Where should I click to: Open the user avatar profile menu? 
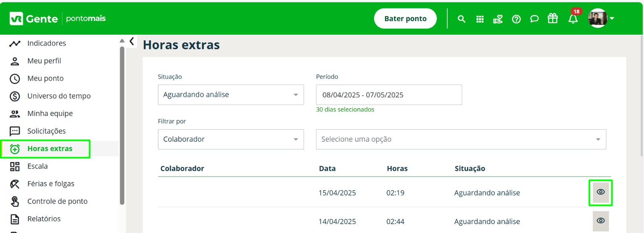tap(601, 18)
